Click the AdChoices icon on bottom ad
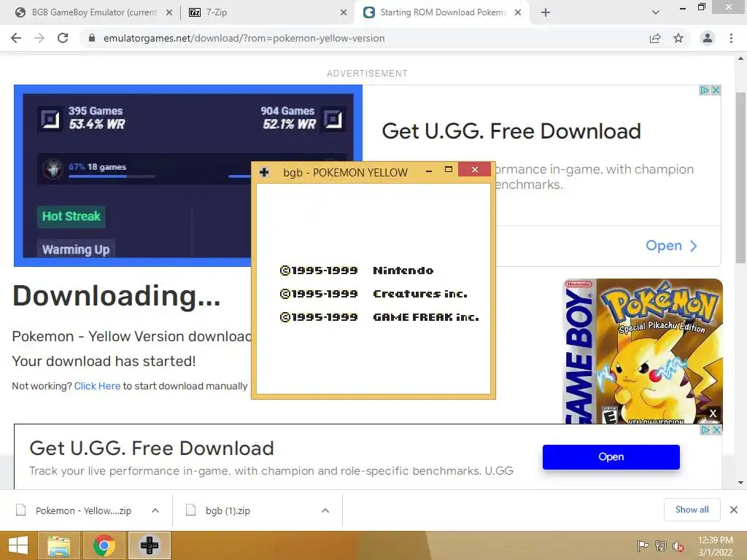 click(705, 429)
